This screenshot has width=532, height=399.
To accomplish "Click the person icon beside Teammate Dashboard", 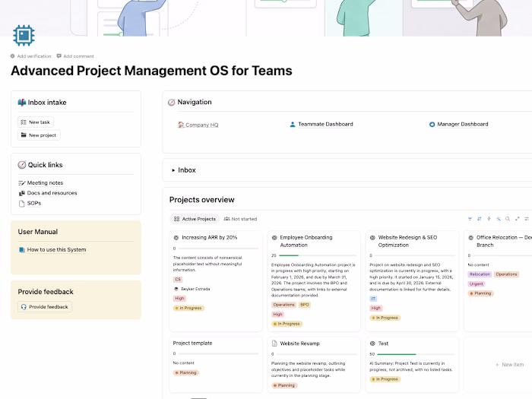I will click(x=293, y=124).
